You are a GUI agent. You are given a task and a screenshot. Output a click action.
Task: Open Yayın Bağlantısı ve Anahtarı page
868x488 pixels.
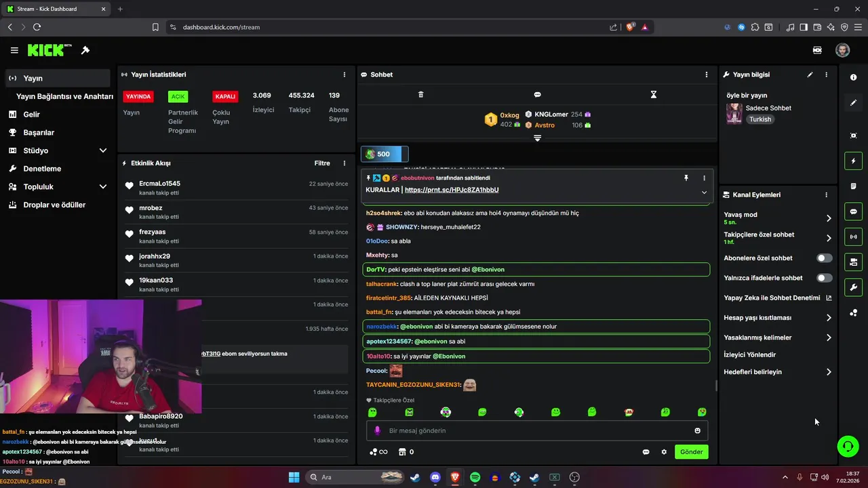[x=64, y=96]
